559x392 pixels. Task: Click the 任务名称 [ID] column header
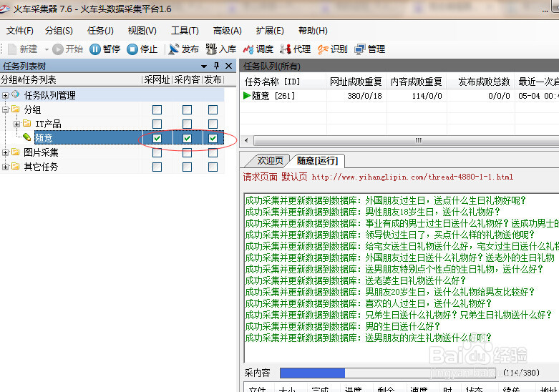click(x=283, y=82)
